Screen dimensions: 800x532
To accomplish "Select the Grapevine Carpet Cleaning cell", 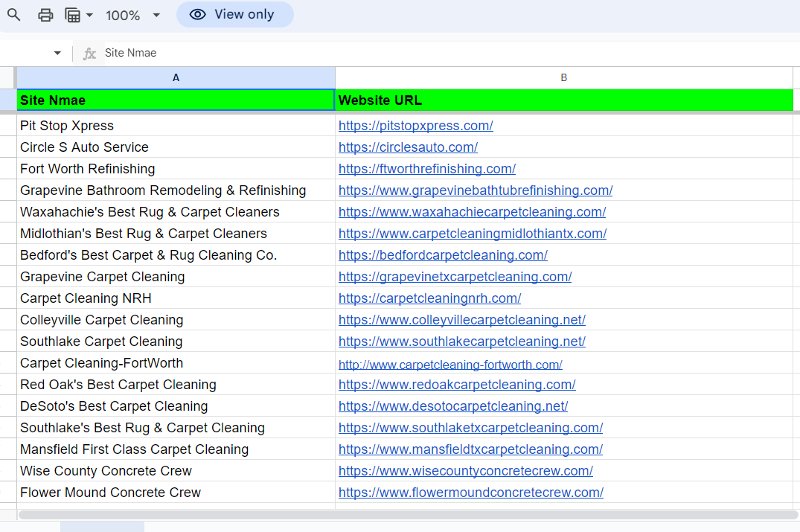I will coord(176,277).
